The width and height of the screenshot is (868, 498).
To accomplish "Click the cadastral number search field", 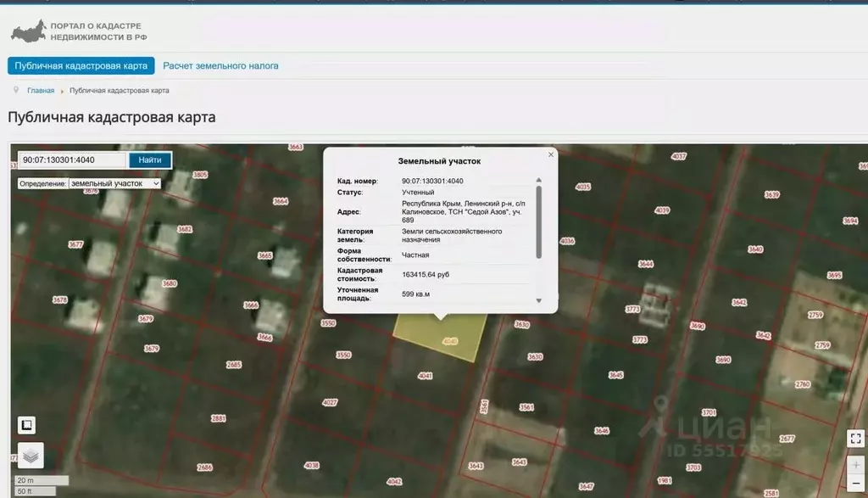I will tap(73, 159).
